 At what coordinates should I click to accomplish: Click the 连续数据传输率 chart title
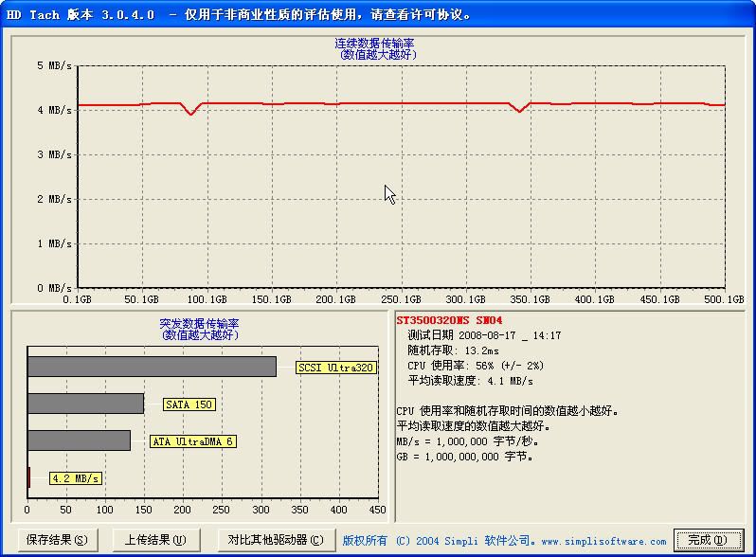pyautogui.click(x=375, y=44)
